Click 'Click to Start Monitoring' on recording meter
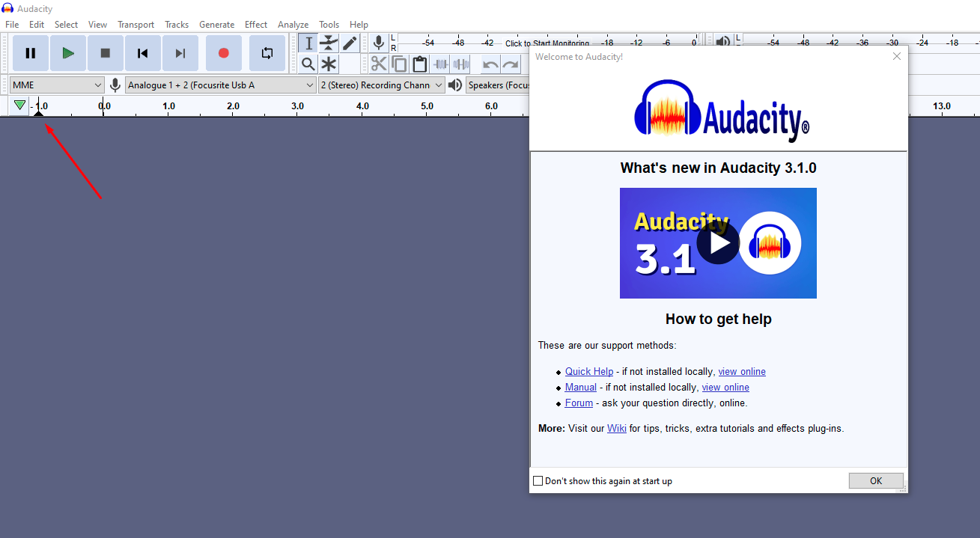This screenshot has height=538, width=980. point(547,43)
